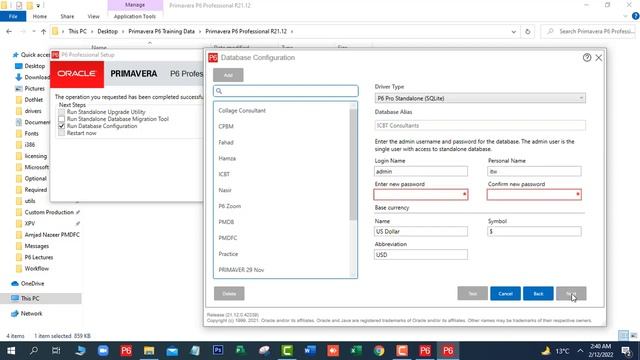Open the weather widget showing 13°C

tap(556, 351)
